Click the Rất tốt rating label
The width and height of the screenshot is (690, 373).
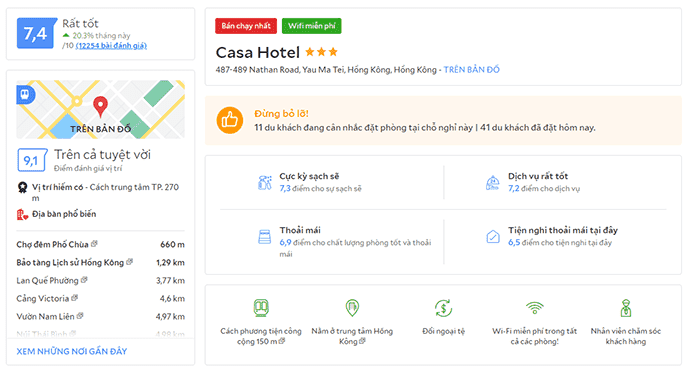[80, 23]
